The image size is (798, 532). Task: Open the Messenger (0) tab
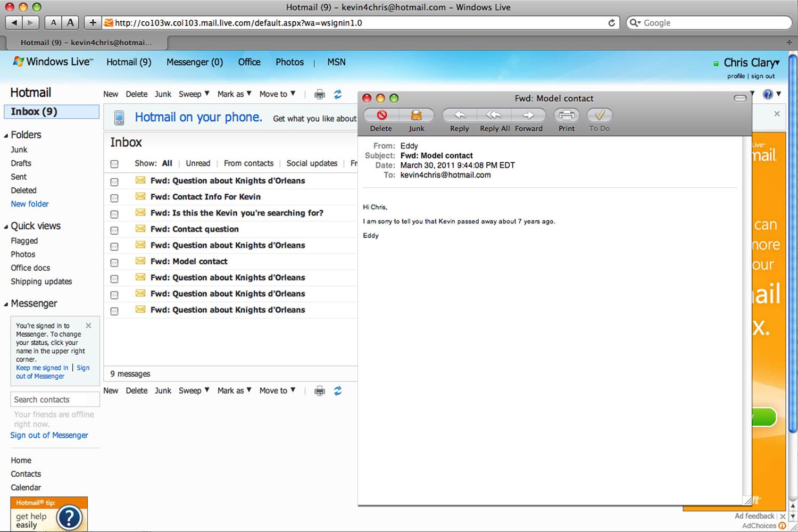(195, 62)
